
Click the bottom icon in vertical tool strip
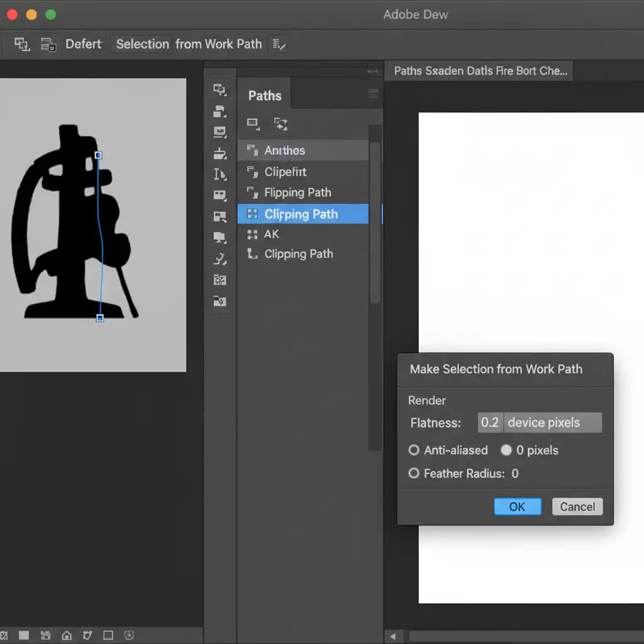point(219,301)
